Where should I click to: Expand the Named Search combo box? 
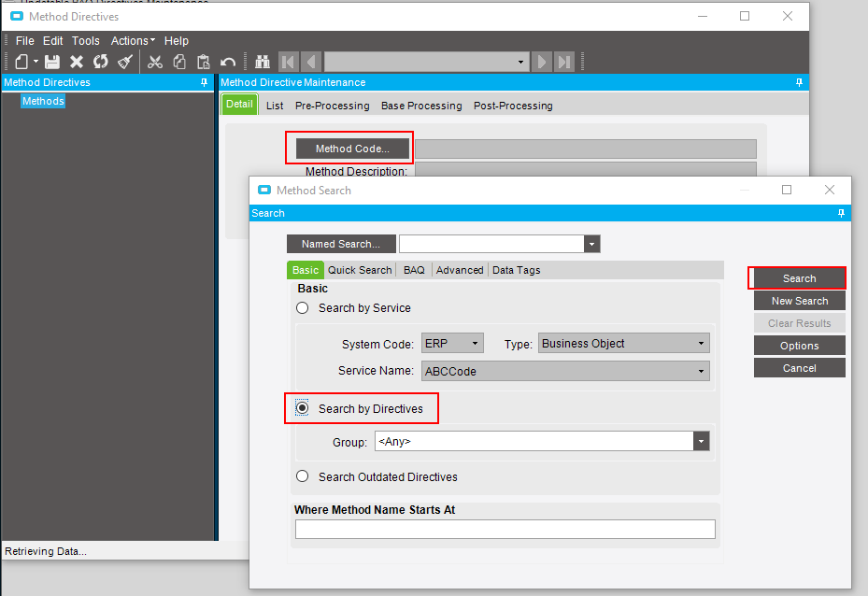coord(591,244)
